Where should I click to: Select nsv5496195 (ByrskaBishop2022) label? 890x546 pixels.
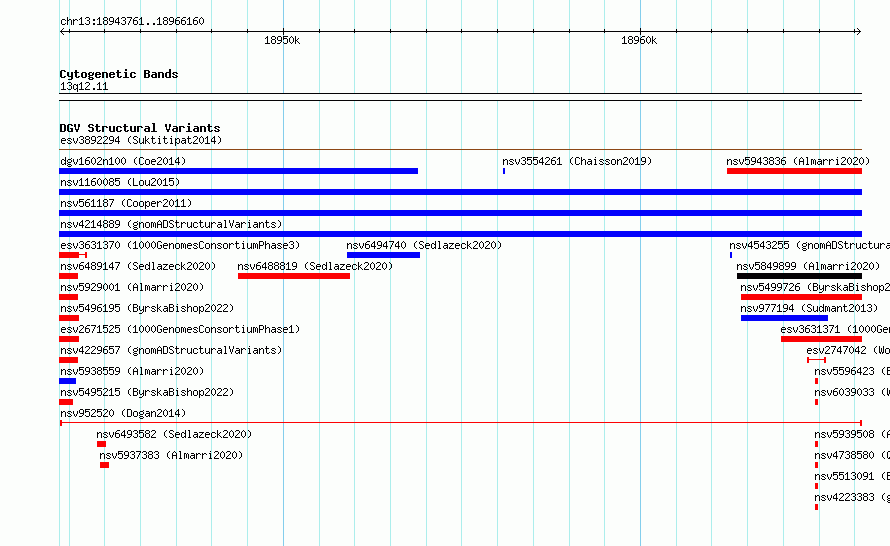147,308
